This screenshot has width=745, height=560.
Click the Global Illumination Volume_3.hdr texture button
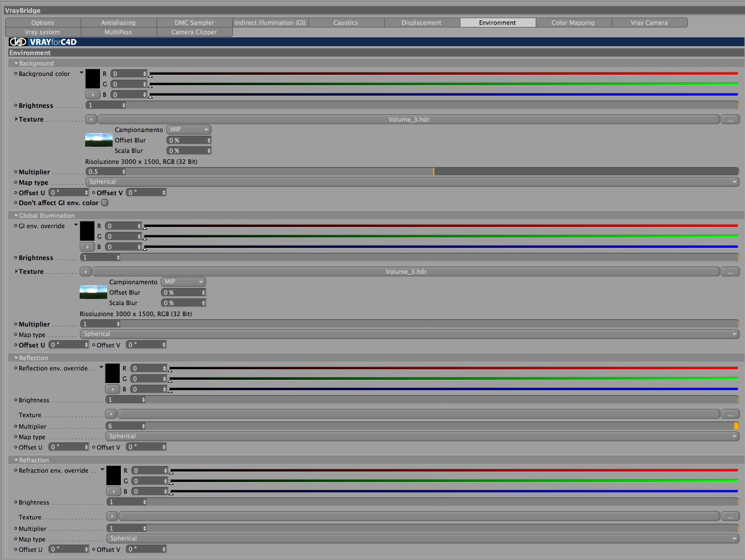(x=406, y=271)
